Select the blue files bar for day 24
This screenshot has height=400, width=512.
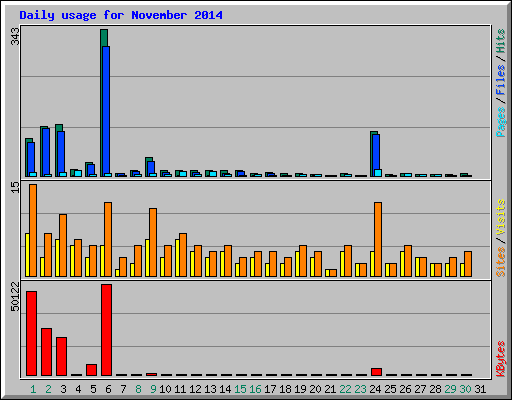click(x=376, y=155)
